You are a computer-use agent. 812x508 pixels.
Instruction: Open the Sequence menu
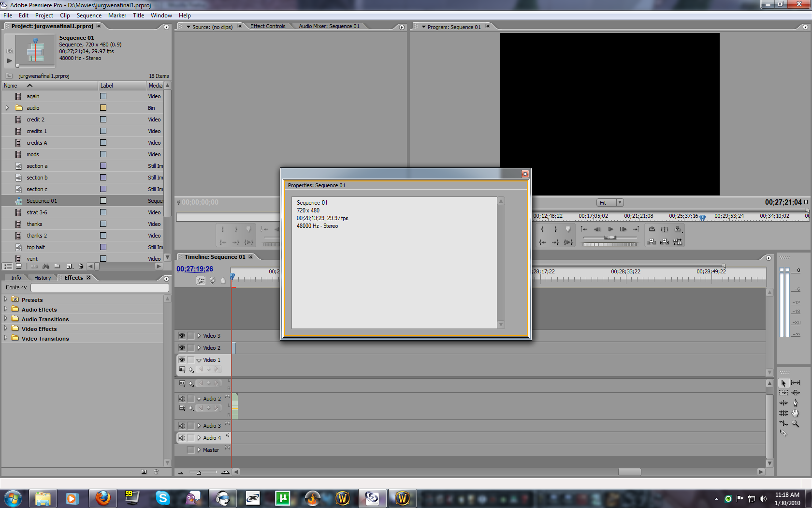89,15
